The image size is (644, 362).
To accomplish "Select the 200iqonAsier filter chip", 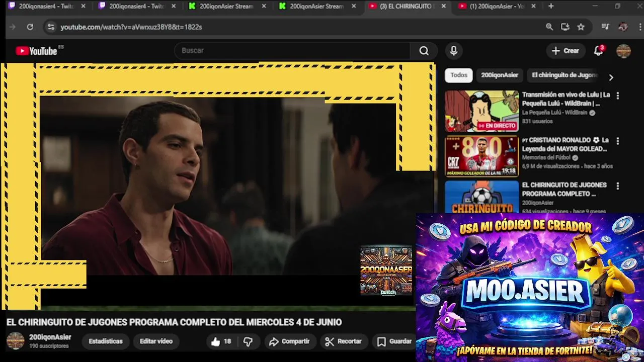I will click(x=500, y=75).
